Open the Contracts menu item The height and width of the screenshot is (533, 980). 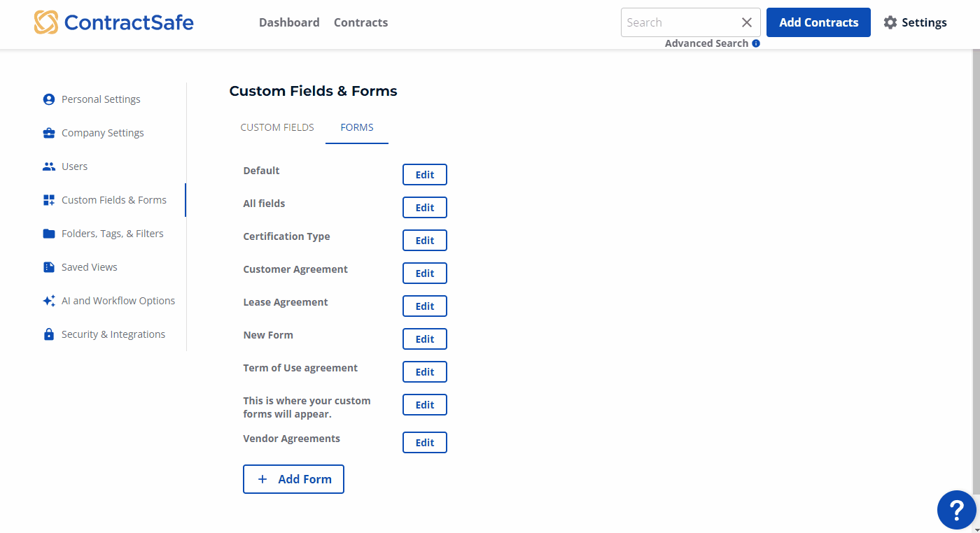click(x=360, y=22)
